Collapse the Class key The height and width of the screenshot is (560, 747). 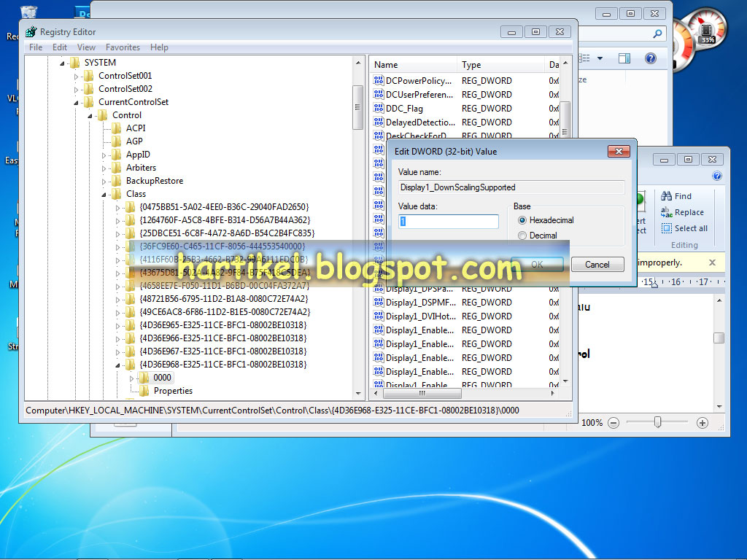point(104,194)
